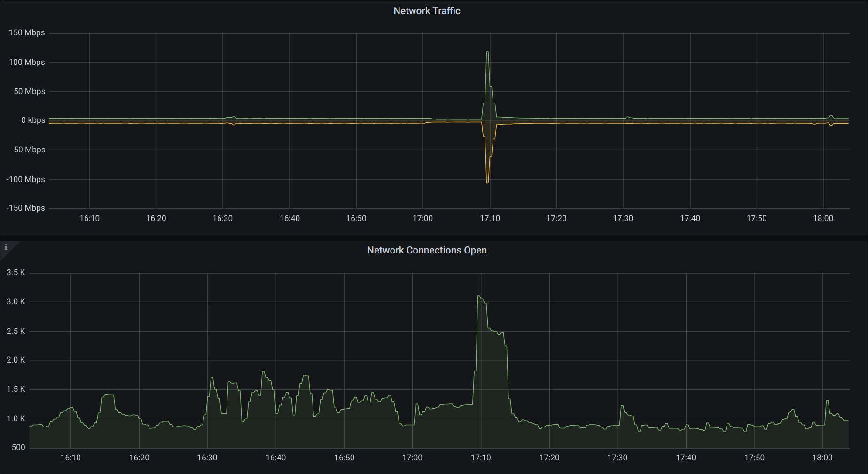Click the 18:00 label on traffic chart

823,218
